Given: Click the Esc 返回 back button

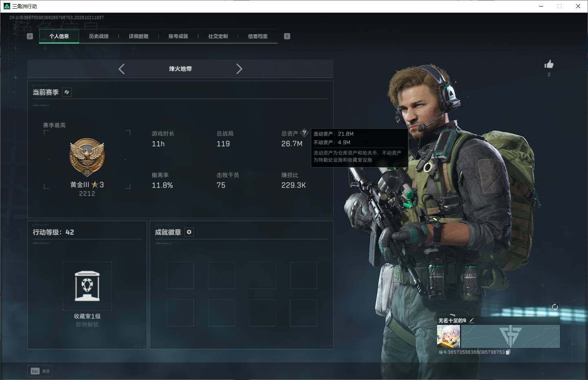Looking at the screenshot, I should (x=40, y=371).
